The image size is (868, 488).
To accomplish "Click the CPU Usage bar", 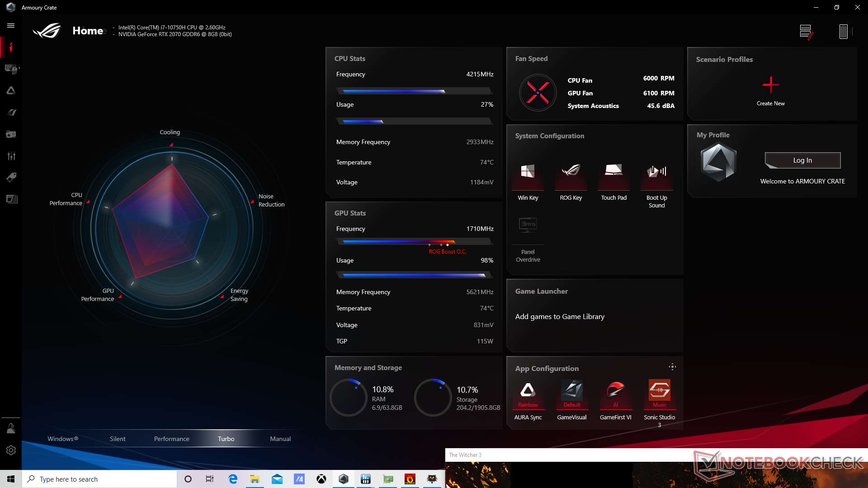I will 415,122.
